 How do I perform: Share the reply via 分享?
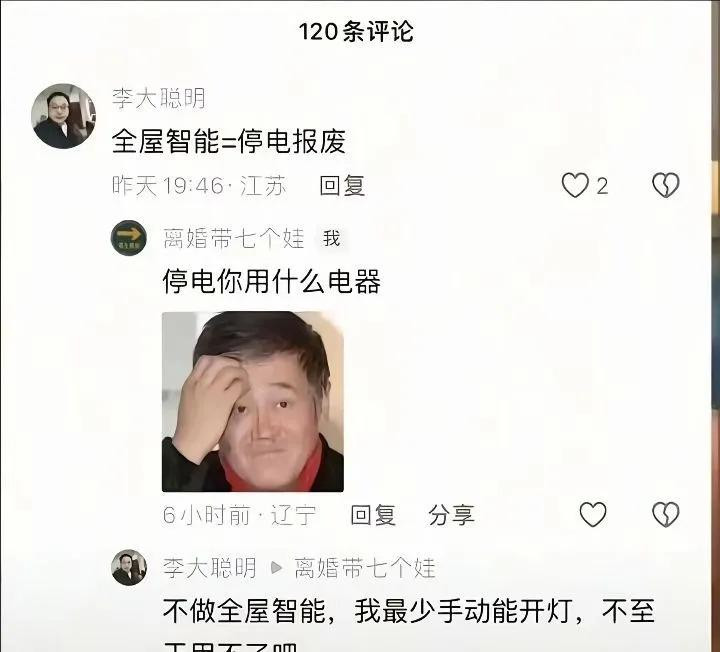pyautogui.click(x=451, y=515)
